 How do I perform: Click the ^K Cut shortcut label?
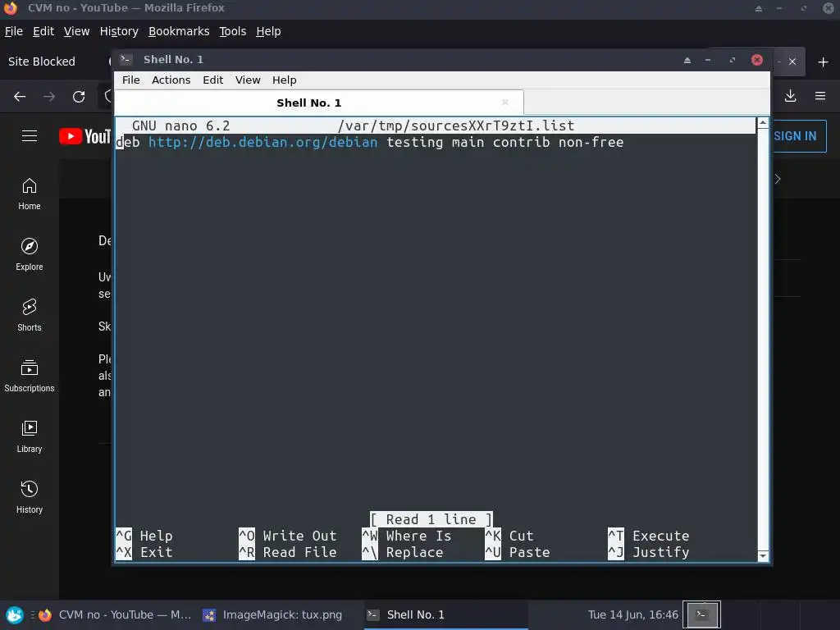509,536
